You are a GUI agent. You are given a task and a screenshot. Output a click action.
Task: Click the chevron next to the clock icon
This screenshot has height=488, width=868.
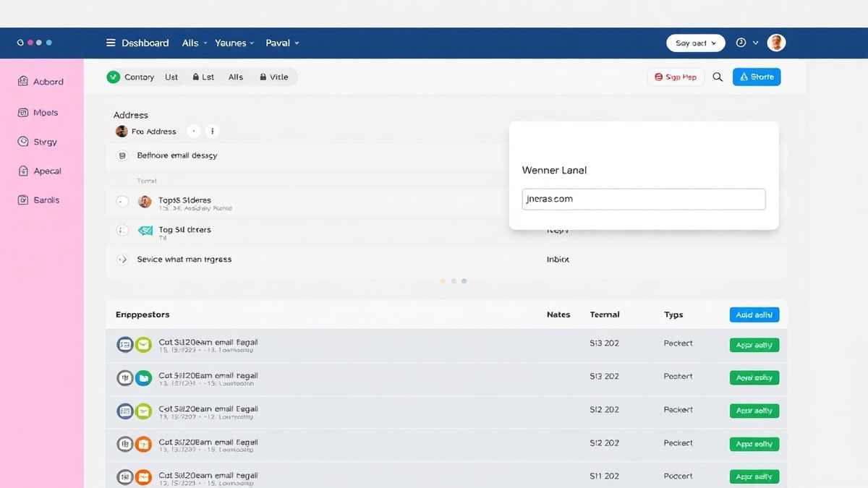[x=756, y=43]
